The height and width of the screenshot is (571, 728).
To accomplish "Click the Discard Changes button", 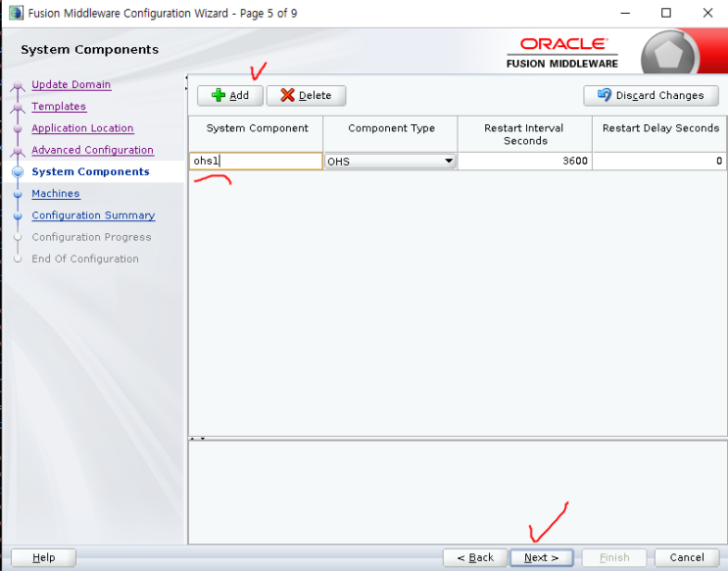I will (651, 96).
